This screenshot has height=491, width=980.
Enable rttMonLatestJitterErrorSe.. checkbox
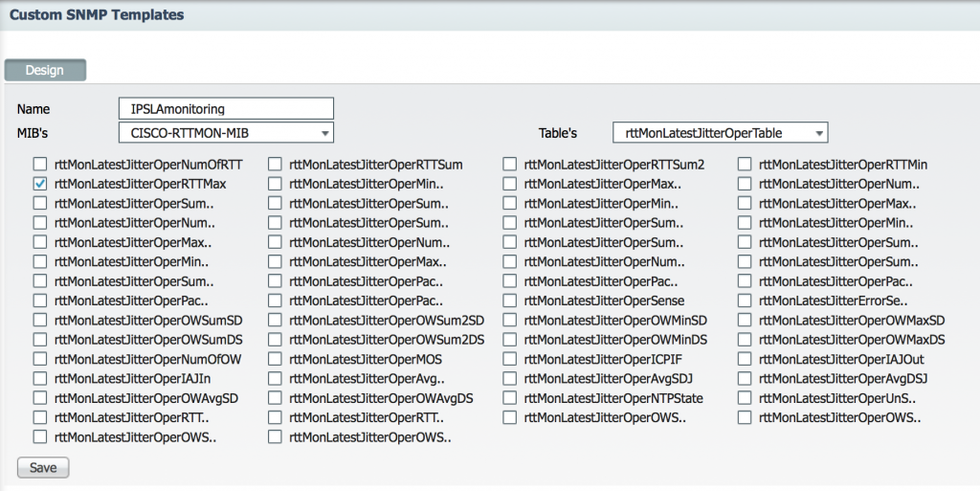[x=745, y=301]
